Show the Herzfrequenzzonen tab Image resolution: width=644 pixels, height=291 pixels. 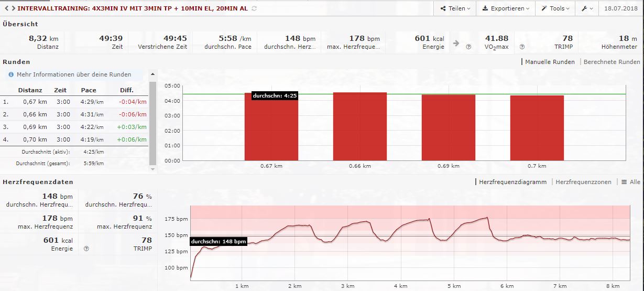pos(583,182)
